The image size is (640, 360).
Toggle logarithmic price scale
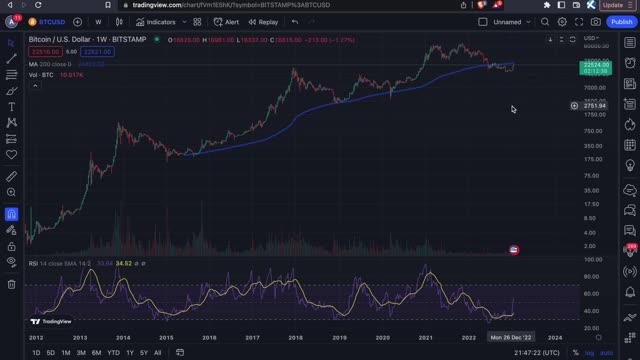[x=589, y=353]
